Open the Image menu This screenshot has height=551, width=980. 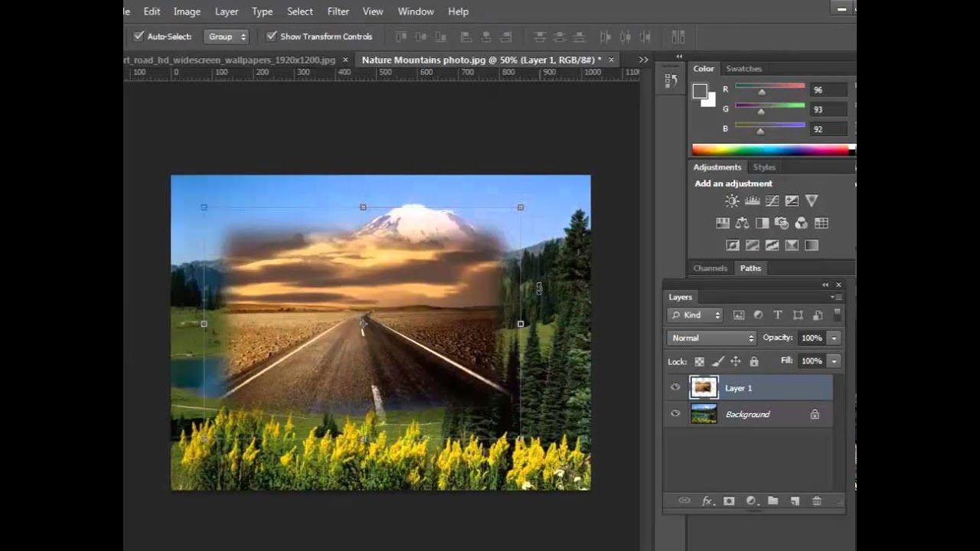click(187, 11)
